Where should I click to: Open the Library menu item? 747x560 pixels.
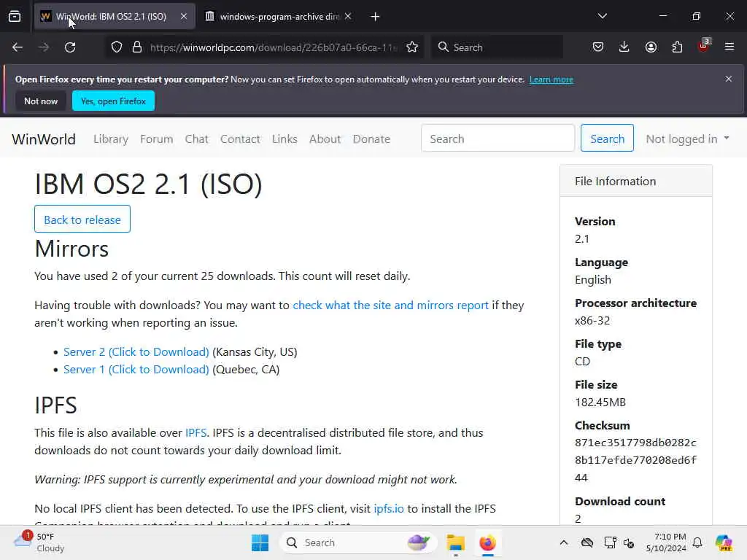(111, 139)
